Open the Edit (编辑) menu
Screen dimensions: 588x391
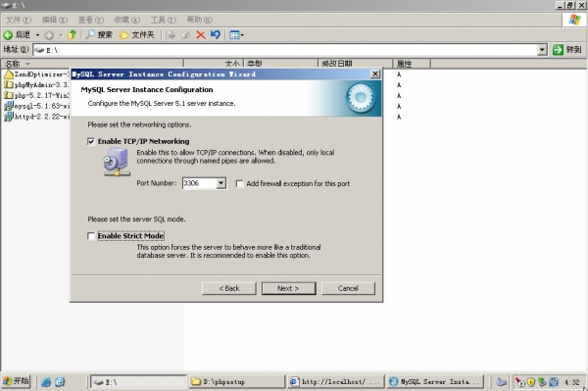[55, 20]
